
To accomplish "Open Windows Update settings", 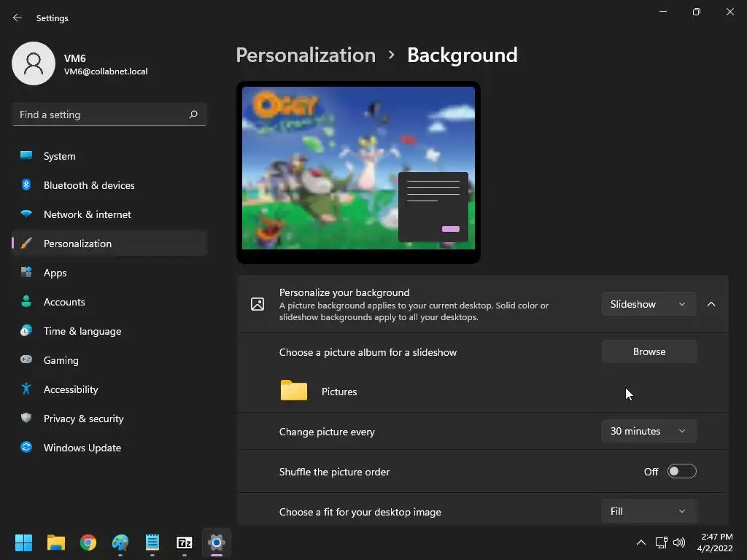I will [109, 448].
